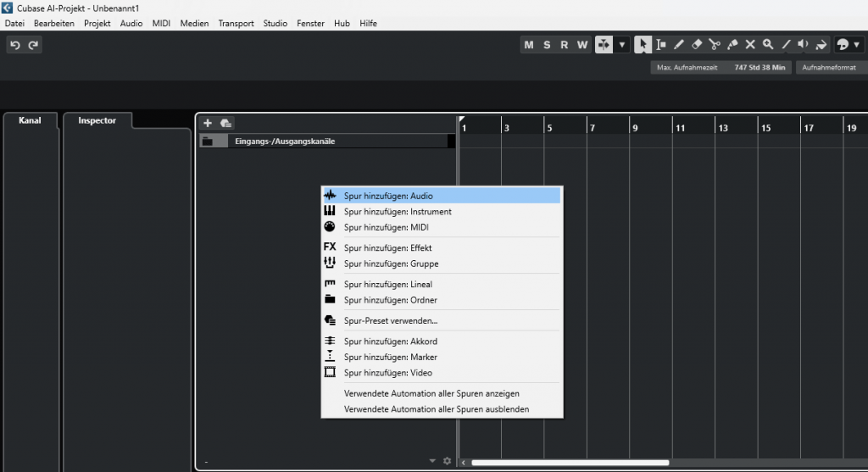Click the Max. Aufnahmezeit display field
This screenshot has height=472, width=868.
click(x=721, y=68)
